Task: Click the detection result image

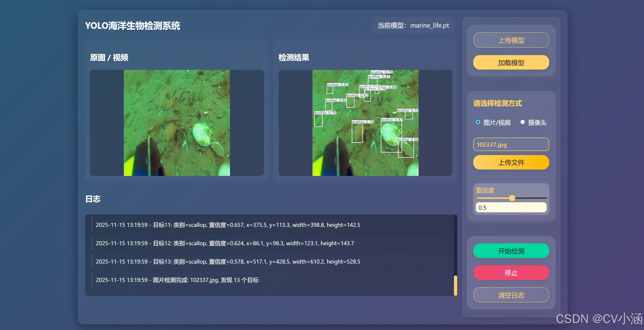Action: click(365, 123)
